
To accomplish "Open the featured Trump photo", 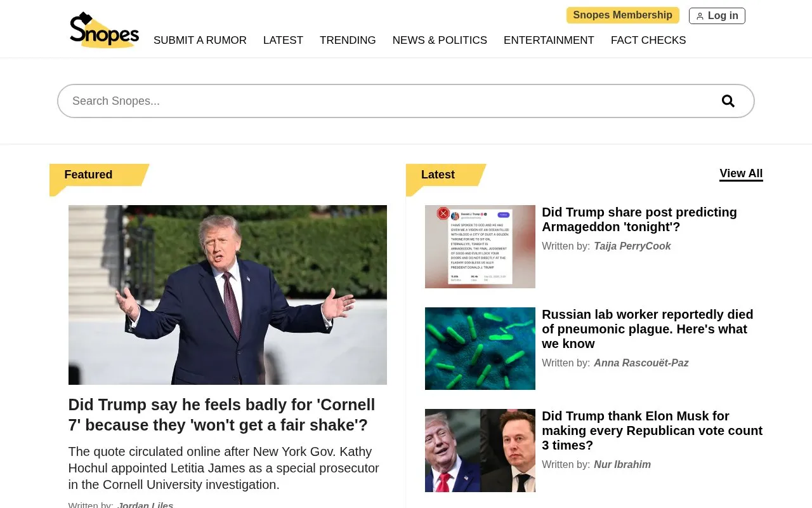I will pyautogui.click(x=228, y=295).
